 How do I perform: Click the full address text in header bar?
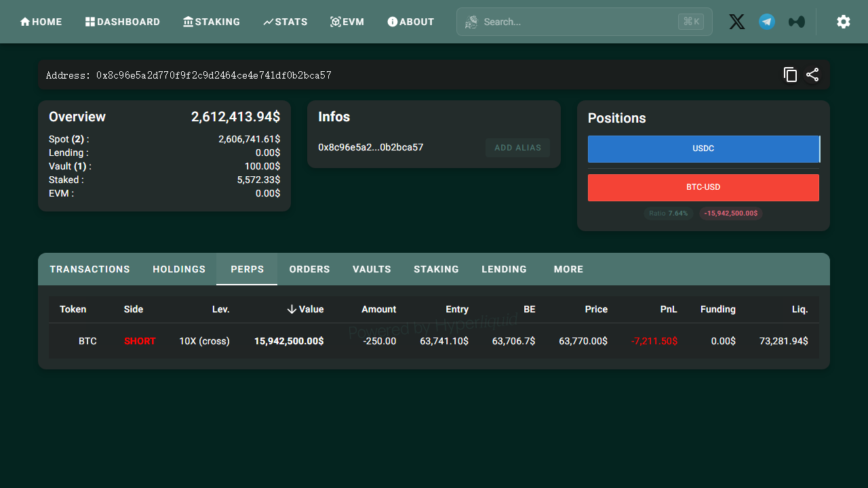189,75
